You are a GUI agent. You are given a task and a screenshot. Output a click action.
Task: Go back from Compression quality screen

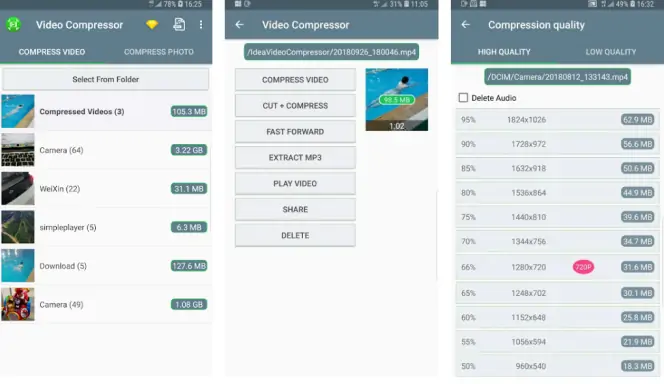(466, 25)
